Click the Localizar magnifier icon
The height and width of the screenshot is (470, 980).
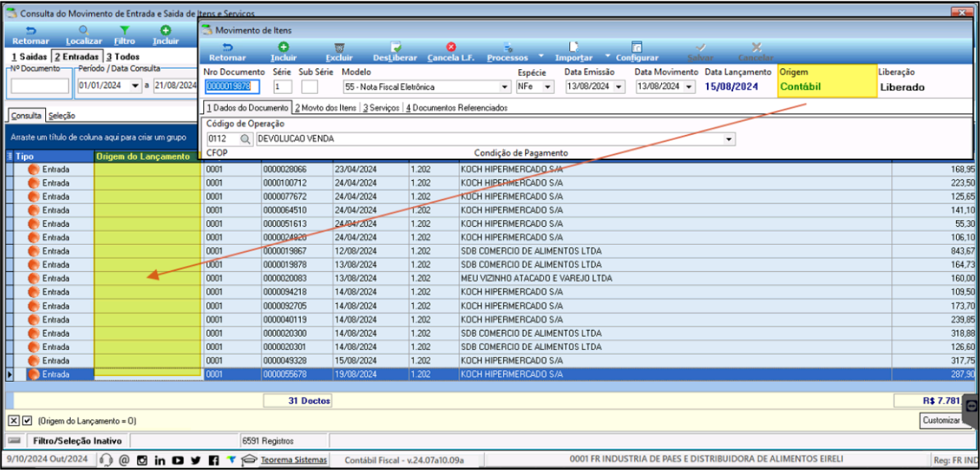click(84, 31)
